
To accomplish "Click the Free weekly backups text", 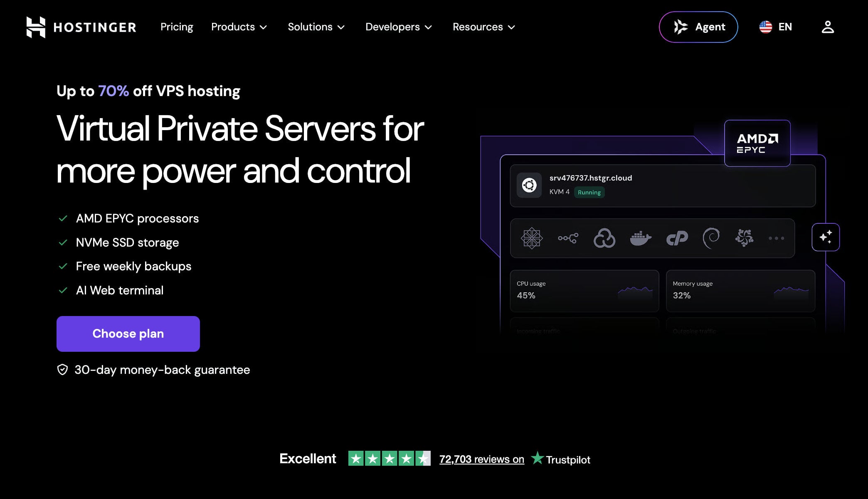I will [133, 266].
